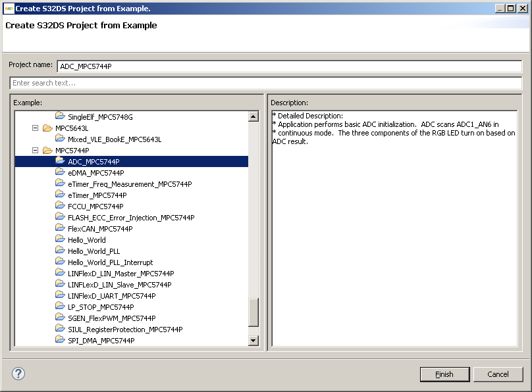Choose the LINFLexD_LIN_Slave_MPC5744P example
The height and width of the screenshot is (392, 532).
coord(119,285)
